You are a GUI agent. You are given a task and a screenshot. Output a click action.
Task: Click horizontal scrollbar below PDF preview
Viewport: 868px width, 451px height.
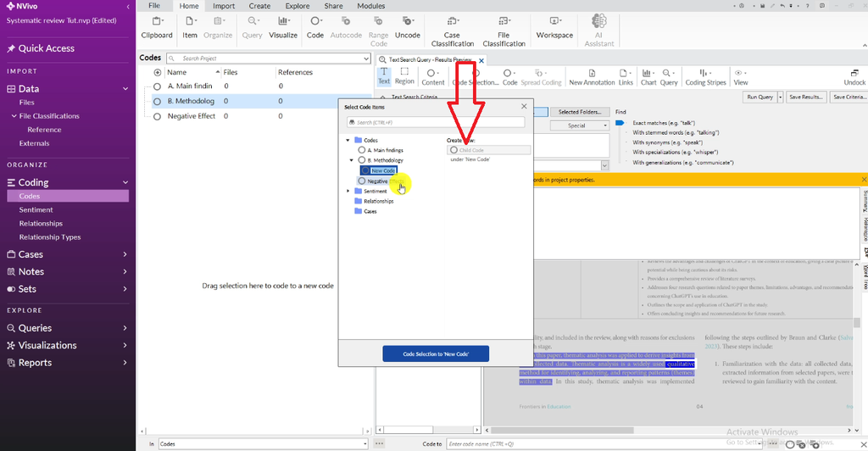point(562,430)
